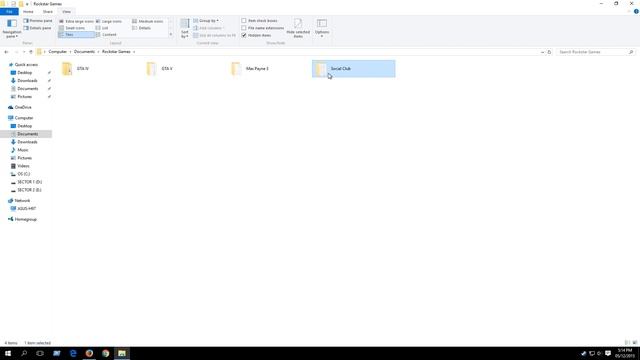Uncheck the Hidden items checkbox
The height and width of the screenshot is (360, 640).
click(256, 36)
